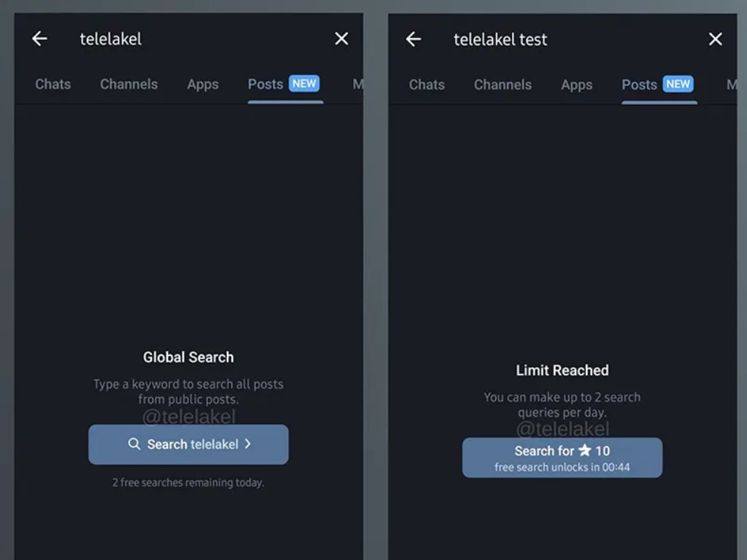Clear the 'telelakel' query with X icon
The height and width of the screenshot is (560, 747).
coord(342,39)
